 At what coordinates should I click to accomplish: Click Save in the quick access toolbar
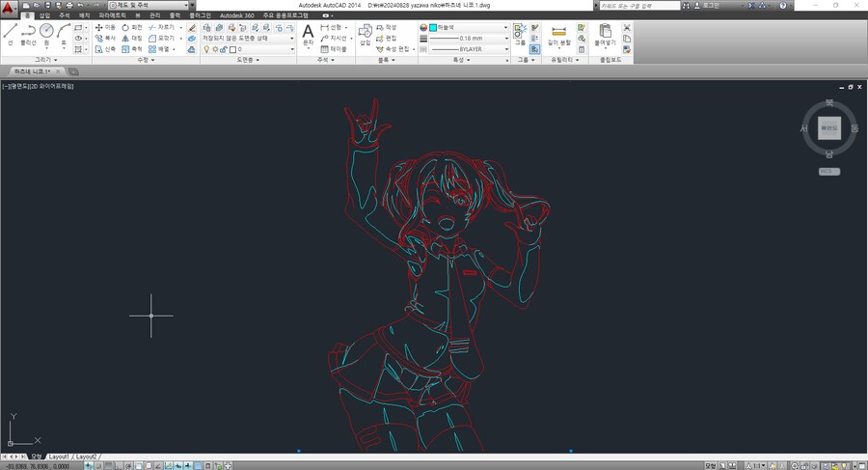click(x=47, y=5)
